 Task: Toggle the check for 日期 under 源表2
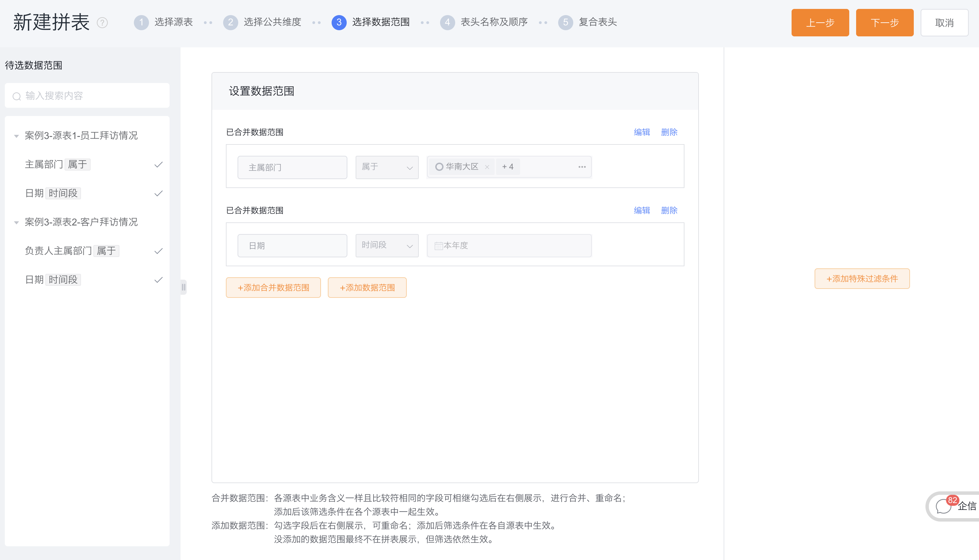pyautogui.click(x=159, y=280)
